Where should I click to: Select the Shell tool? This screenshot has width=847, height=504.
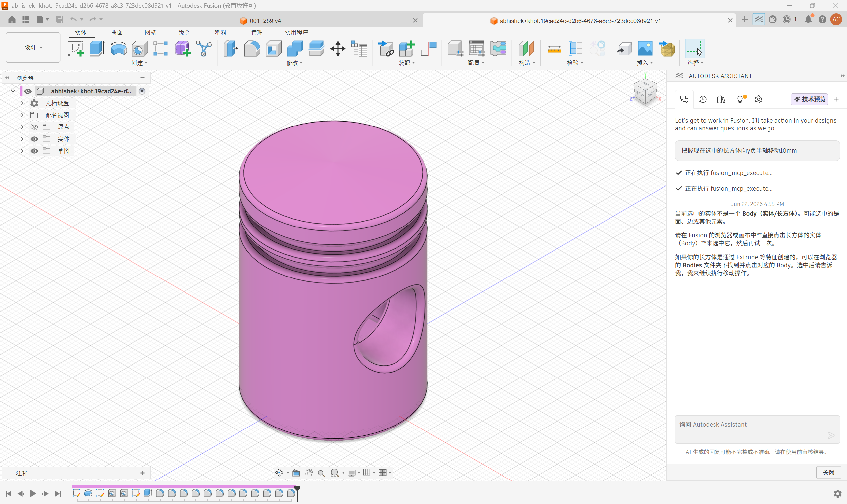[274, 49]
